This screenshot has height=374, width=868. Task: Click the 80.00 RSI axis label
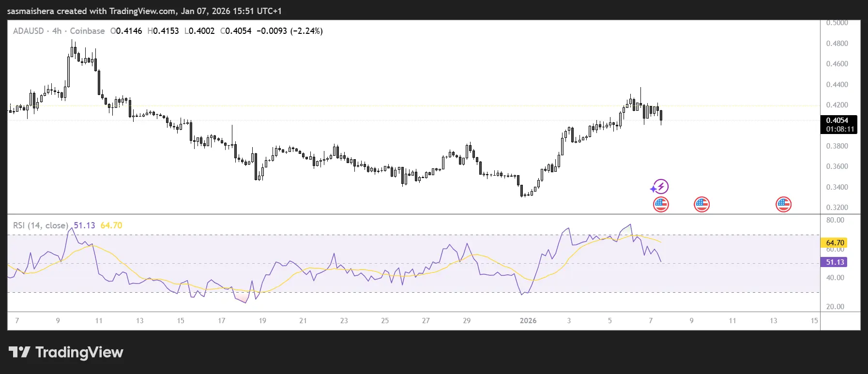point(835,220)
